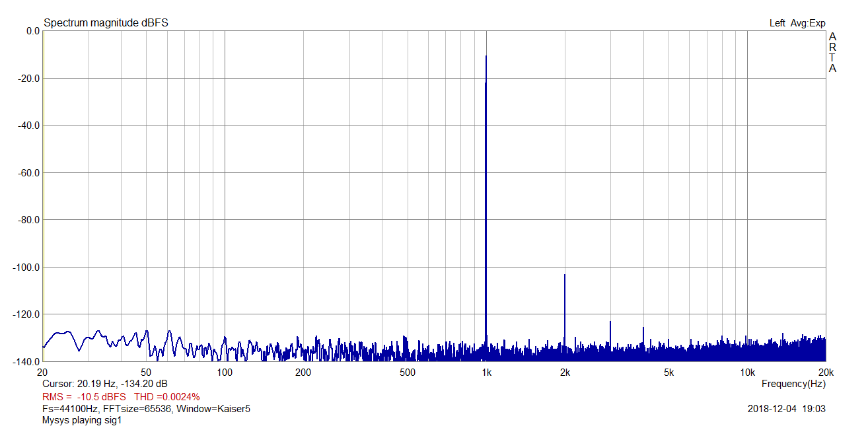The image size is (868, 428).
Task: Click the '-40.0' y-axis label
Action: pos(28,125)
